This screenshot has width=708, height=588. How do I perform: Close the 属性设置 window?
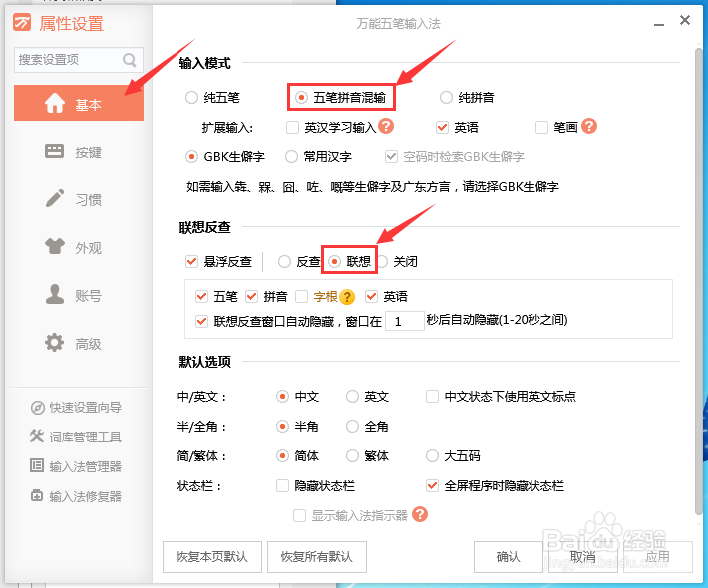tap(685, 20)
